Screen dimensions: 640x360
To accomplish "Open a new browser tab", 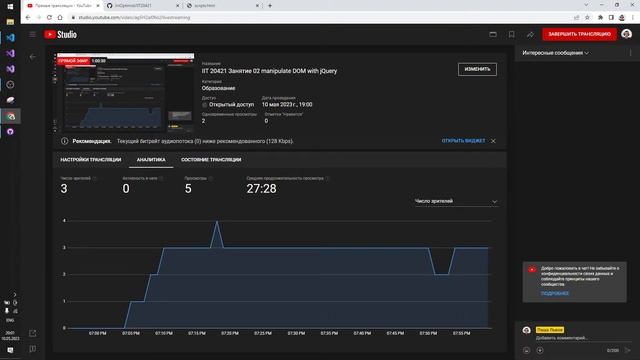I will pyautogui.click(x=270, y=6).
